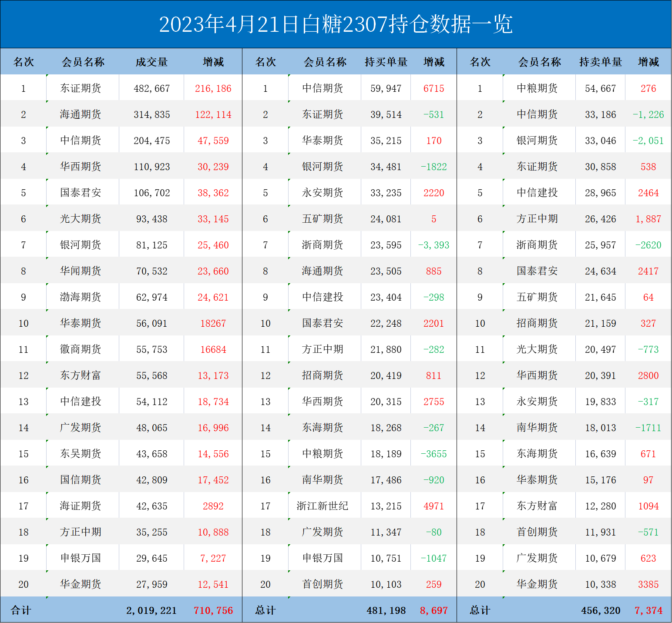This screenshot has width=672, height=623.
Task: Click long position value 59,947
Action: 386,88
